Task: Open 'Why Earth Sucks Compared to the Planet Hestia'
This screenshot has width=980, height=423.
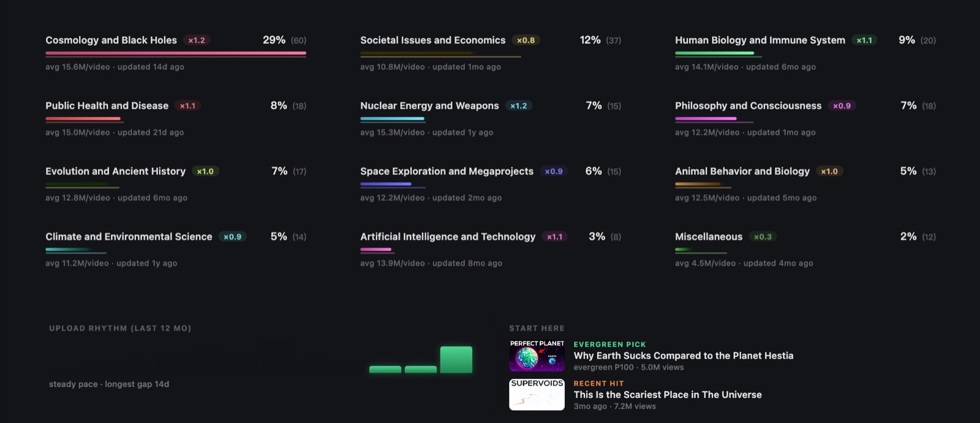Action: pyautogui.click(x=683, y=356)
